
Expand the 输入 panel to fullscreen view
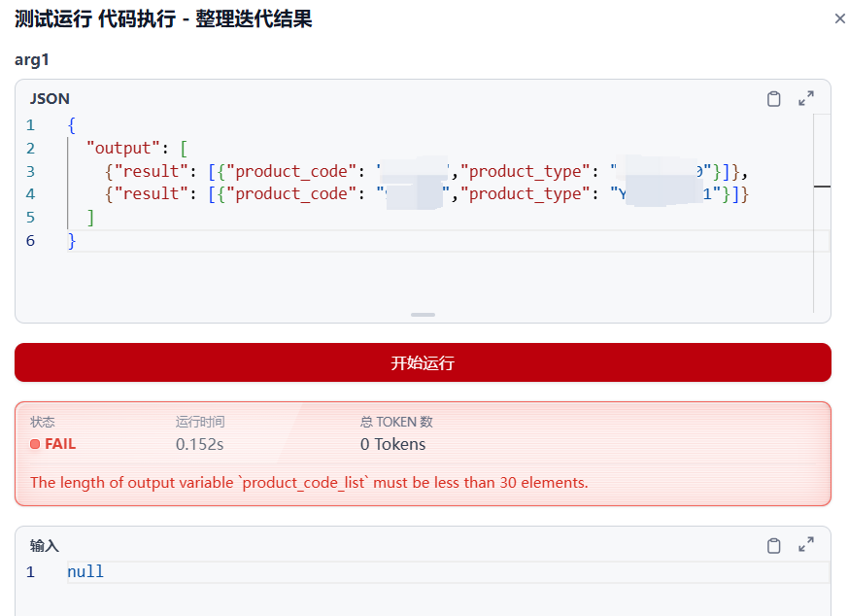click(x=805, y=545)
